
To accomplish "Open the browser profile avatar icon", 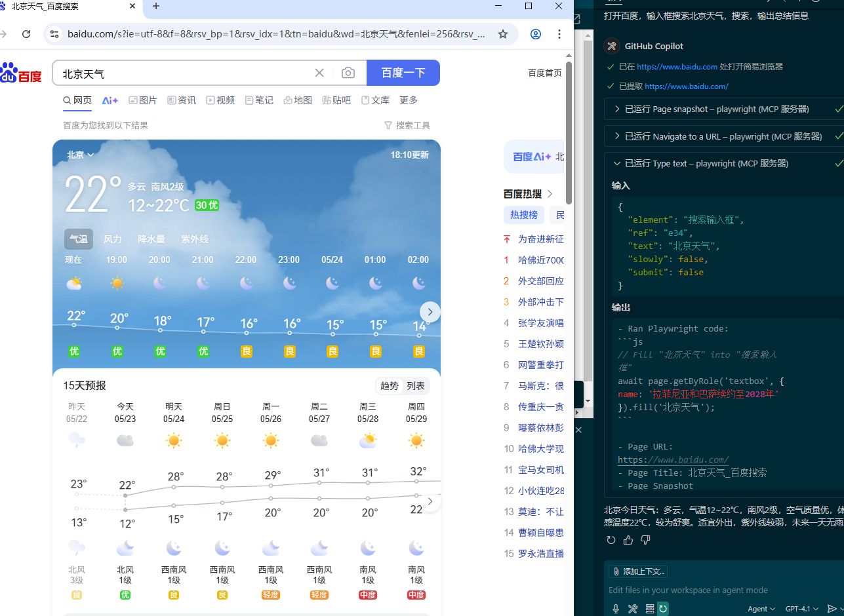I will coord(536,34).
